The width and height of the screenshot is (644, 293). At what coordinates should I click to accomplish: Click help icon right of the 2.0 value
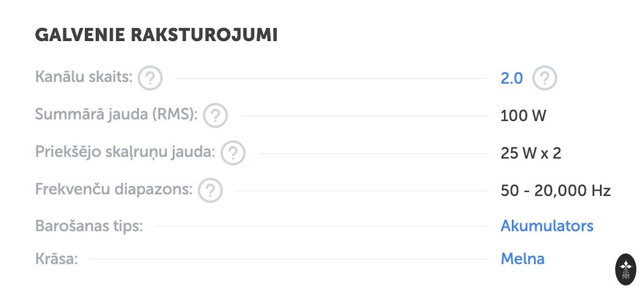coord(545,78)
